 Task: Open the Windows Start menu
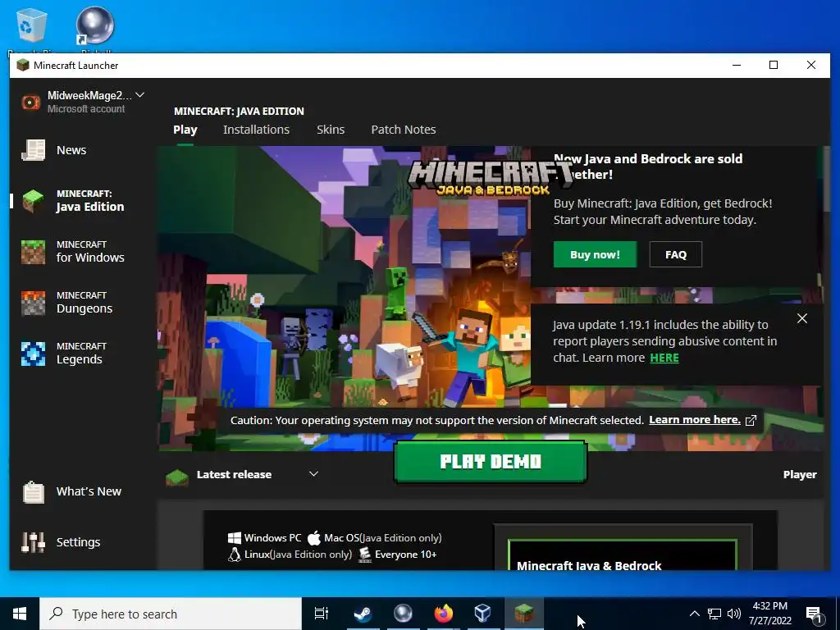pos(20,614)
